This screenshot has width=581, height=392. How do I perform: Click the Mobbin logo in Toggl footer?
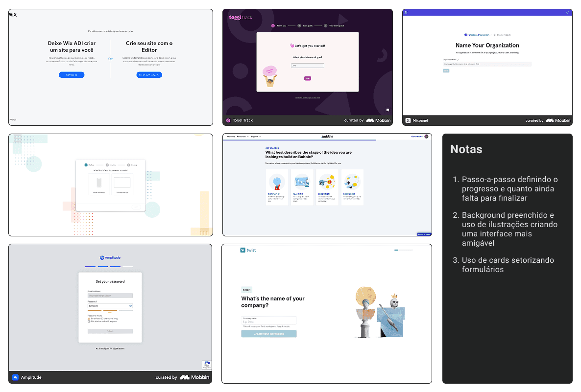[x=378, y=120]
